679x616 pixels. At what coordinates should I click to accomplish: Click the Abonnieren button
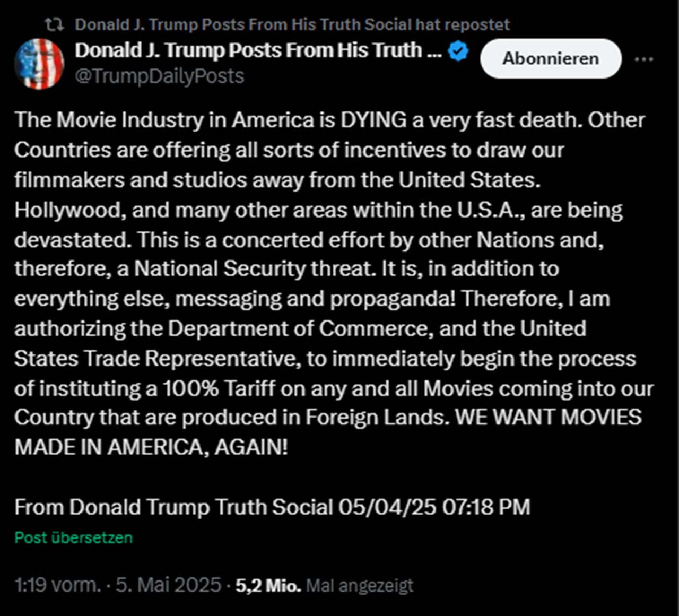(551, 58)
